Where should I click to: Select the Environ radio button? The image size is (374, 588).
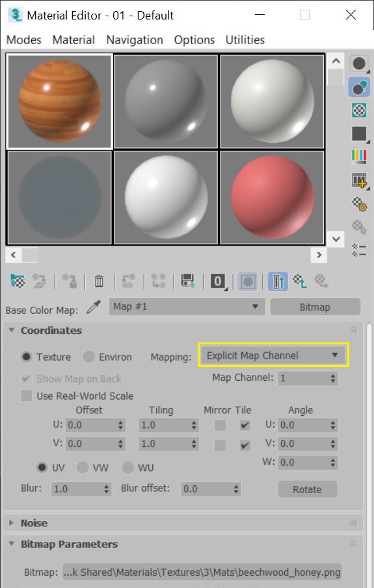(x=88, y=357)
